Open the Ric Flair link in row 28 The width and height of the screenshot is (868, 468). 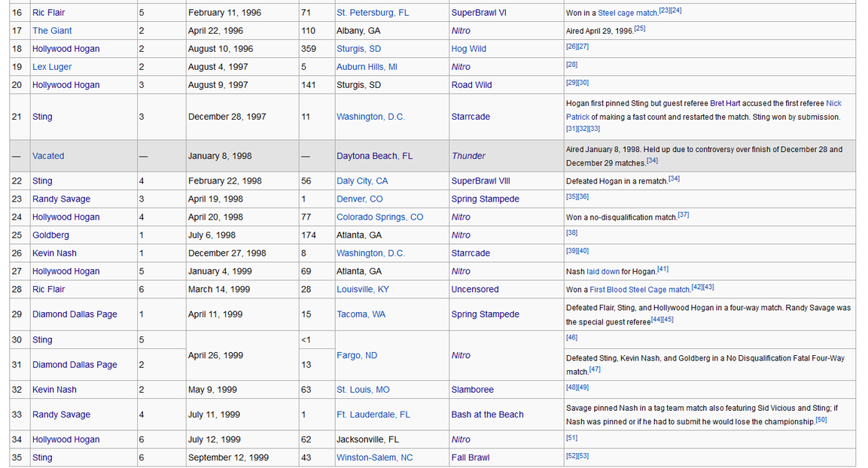(x=49, y=290)
